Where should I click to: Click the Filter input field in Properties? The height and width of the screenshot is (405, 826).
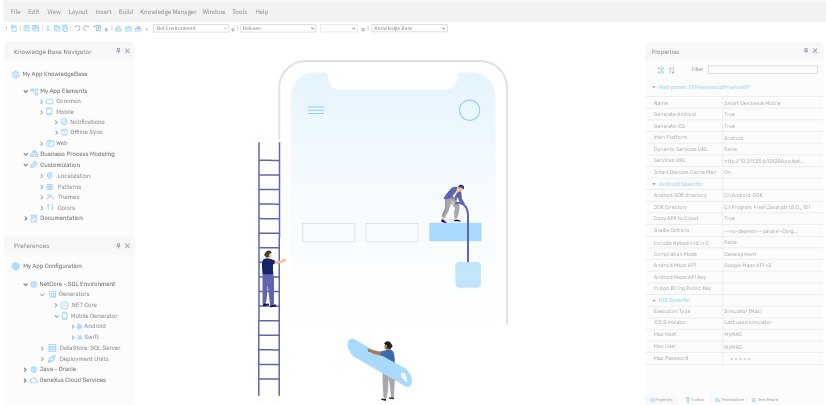pyautogui.click(x=762, y=70)
